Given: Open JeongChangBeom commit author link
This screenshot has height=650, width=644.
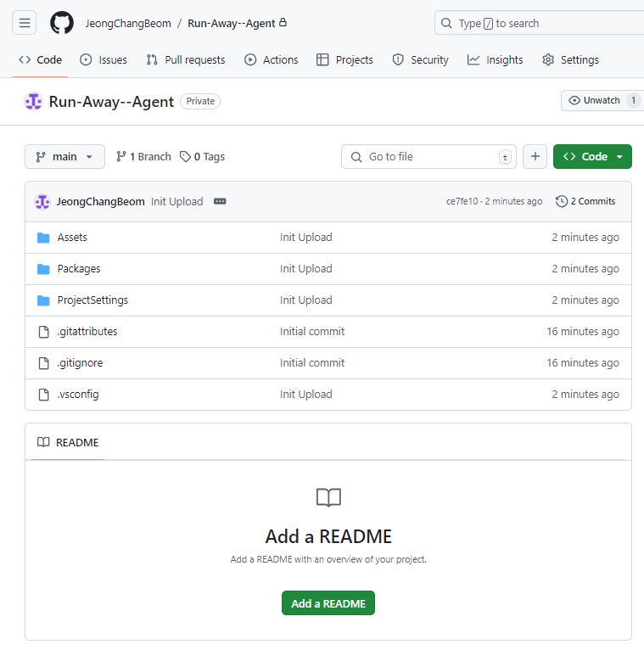Looking at the screenshot, I should point(101,201).
